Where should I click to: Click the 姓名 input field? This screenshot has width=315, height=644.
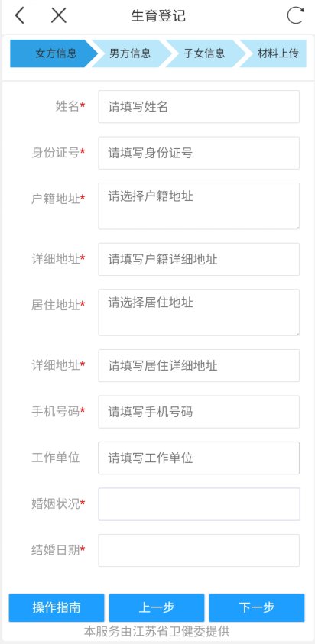coord(199,107)
